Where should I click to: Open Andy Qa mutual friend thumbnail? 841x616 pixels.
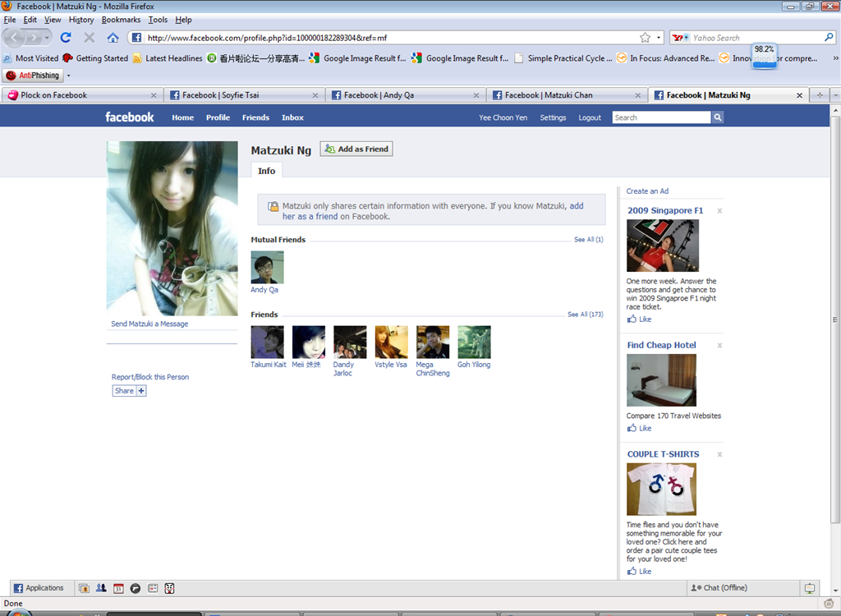(267, 267)
